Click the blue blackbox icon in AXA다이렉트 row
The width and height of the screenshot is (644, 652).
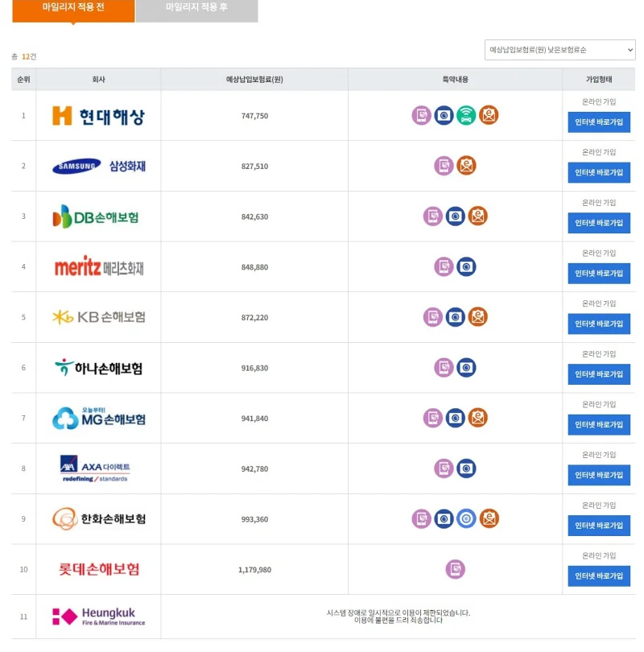pos(466,468)
